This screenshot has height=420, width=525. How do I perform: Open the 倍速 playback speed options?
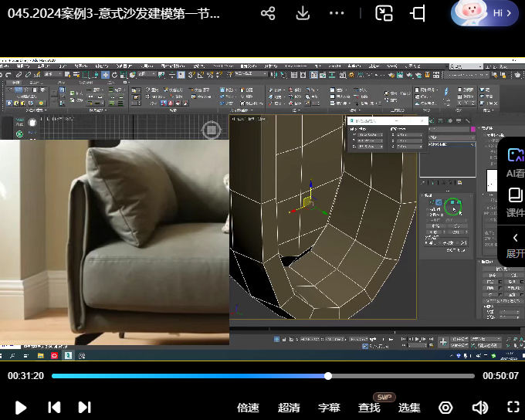pos(248,408)
